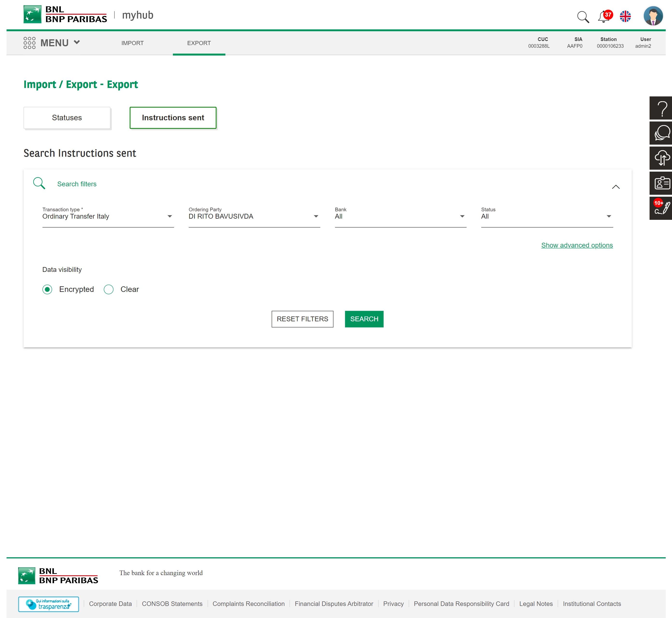
Task: Open the header search magnifier icon
Action: (x=583, y=17)
